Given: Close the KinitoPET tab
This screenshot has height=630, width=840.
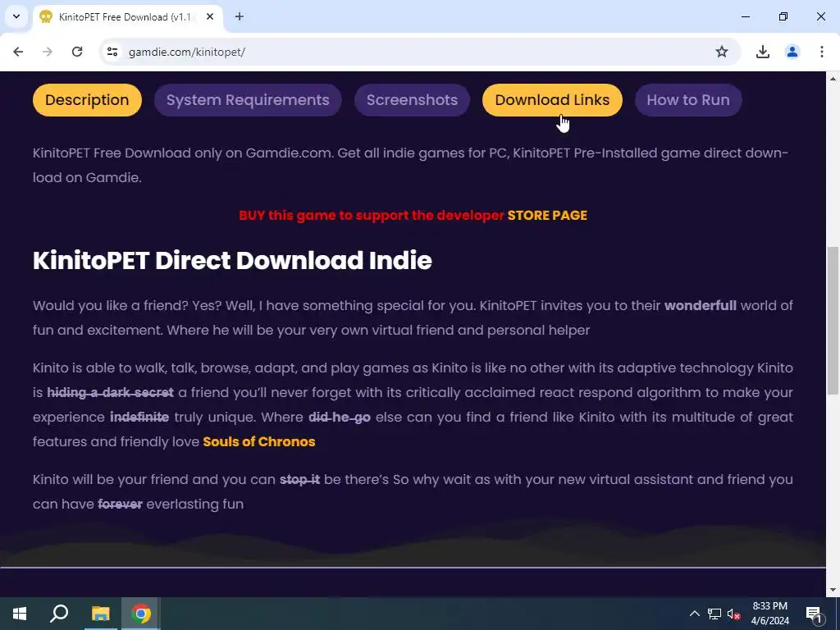Looking at the screenshot, I should [210, 16].
